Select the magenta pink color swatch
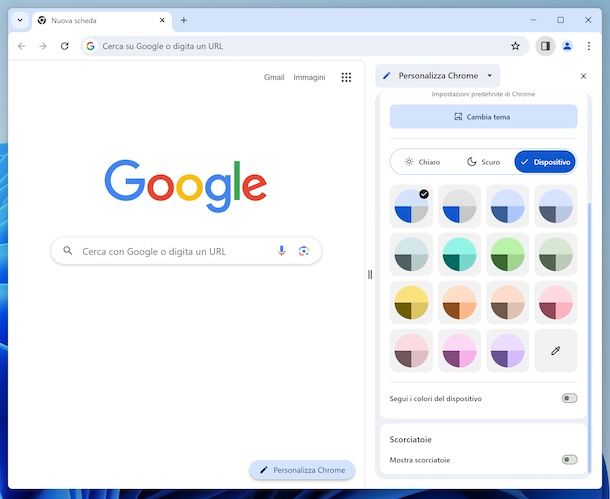Screen dimensions: 610x499 tap(459, 351)
